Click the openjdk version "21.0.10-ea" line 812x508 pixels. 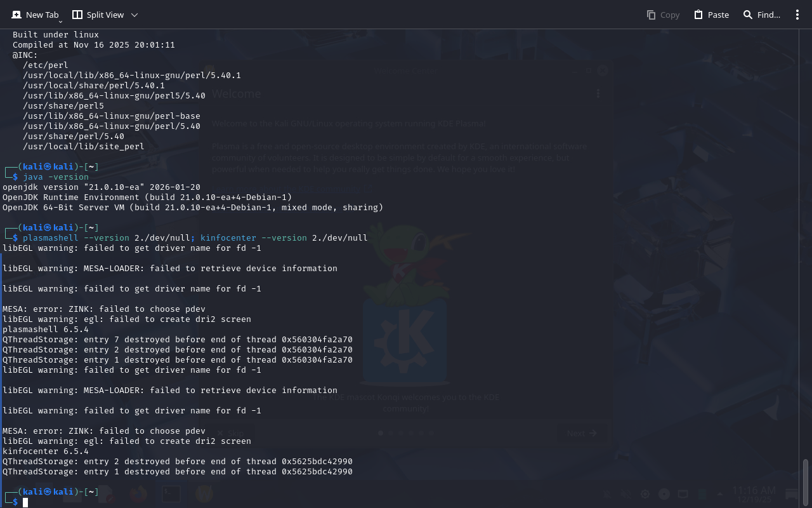[101, 187]
